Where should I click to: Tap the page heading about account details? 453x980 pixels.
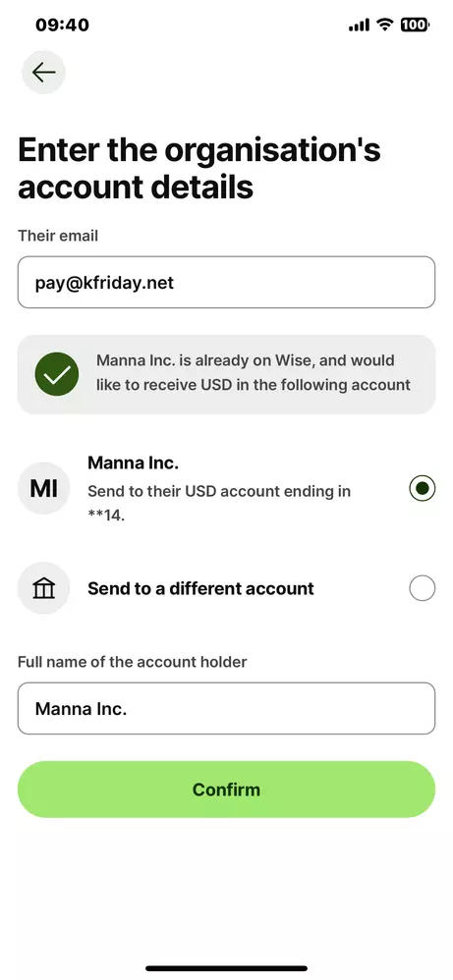pos(198,169)
